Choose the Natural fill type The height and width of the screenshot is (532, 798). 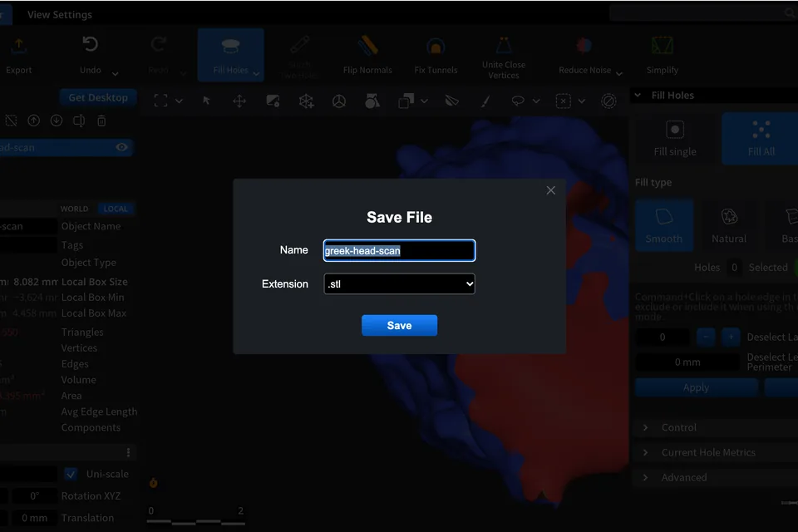(x=729, y=225)
